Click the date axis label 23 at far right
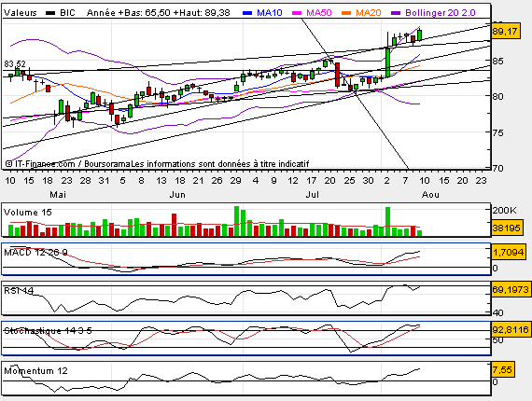The image size is (532, 401). click(481, 181)
